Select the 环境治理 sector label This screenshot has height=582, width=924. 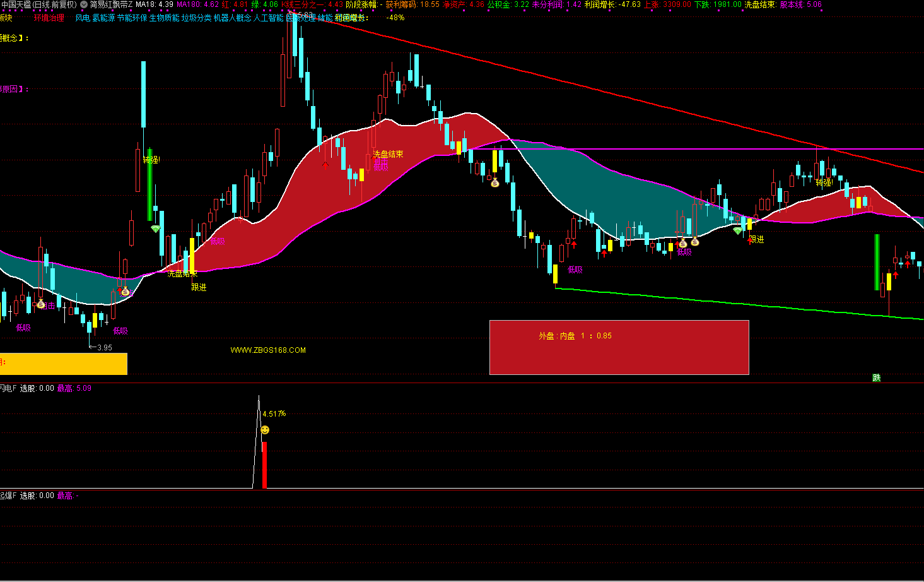point(49,18)
